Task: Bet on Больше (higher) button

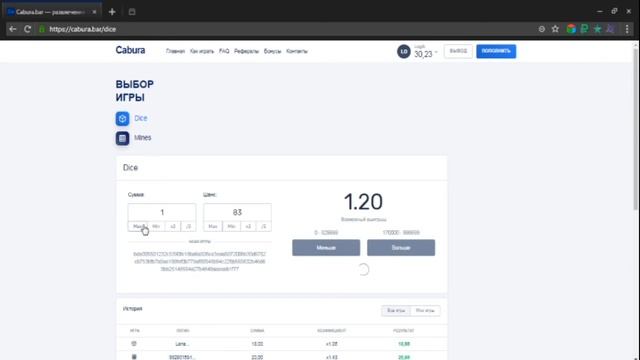Action: tap(401, 248)
